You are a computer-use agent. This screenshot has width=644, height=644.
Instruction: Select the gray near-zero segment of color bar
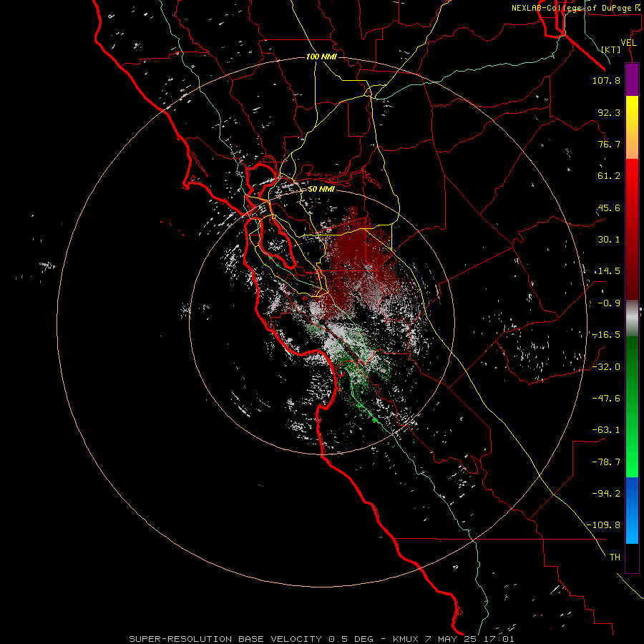(632, 318)
